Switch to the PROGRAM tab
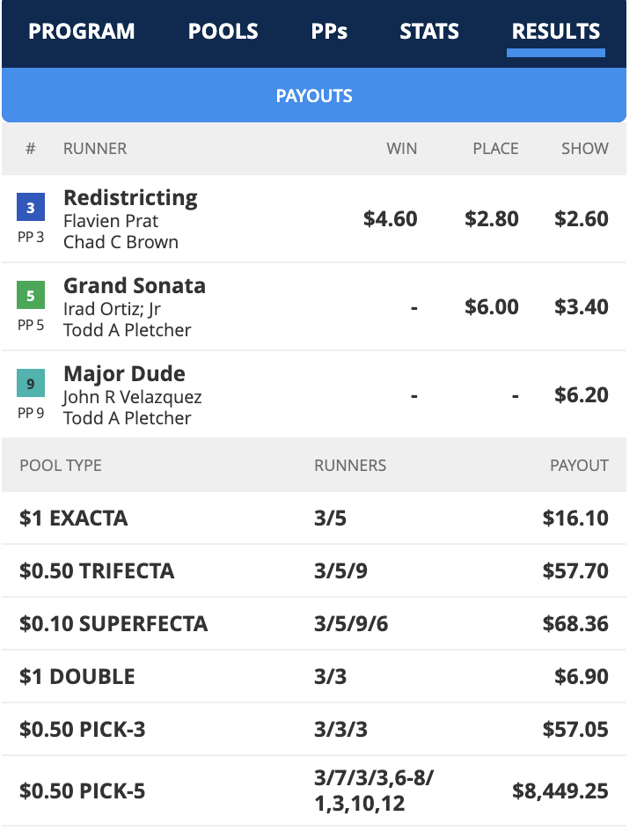The image size is (644, 831). [81, 31]
